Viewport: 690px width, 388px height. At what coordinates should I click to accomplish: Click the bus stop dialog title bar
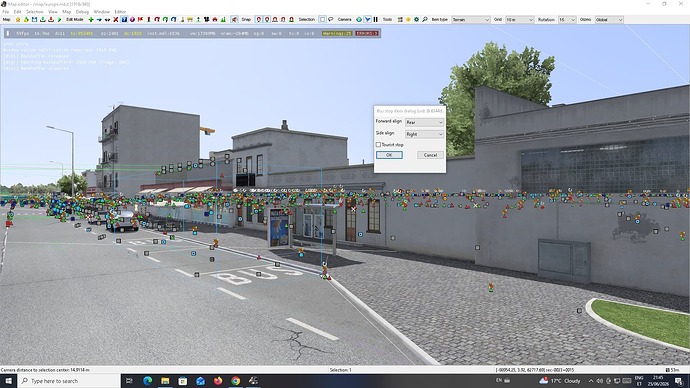[x=410, y=111]
